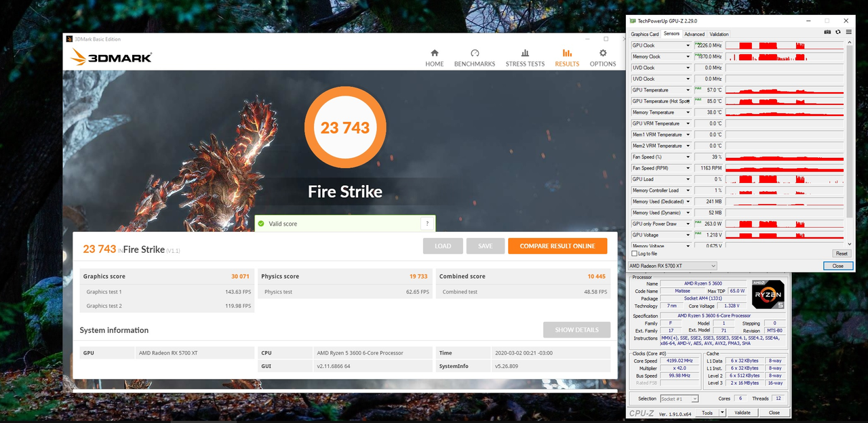
Task: Click the Validate button in CPU-Z
Action: [743, 412]
